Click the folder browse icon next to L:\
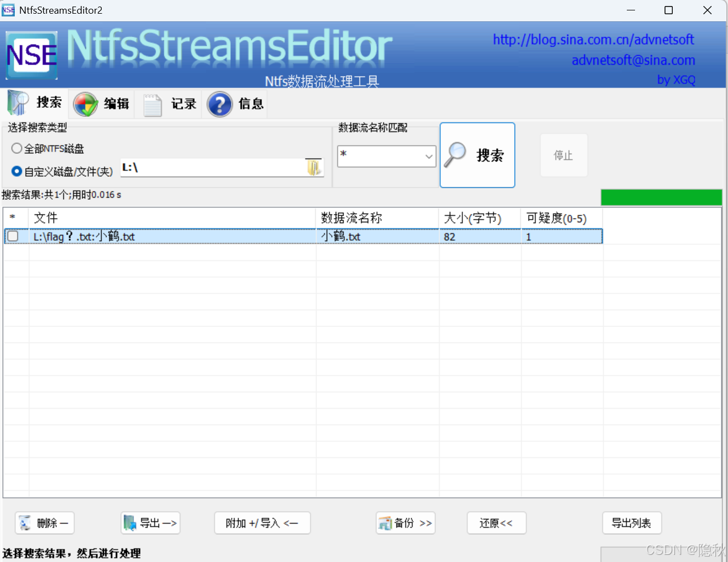 click(x=313, y=167)
